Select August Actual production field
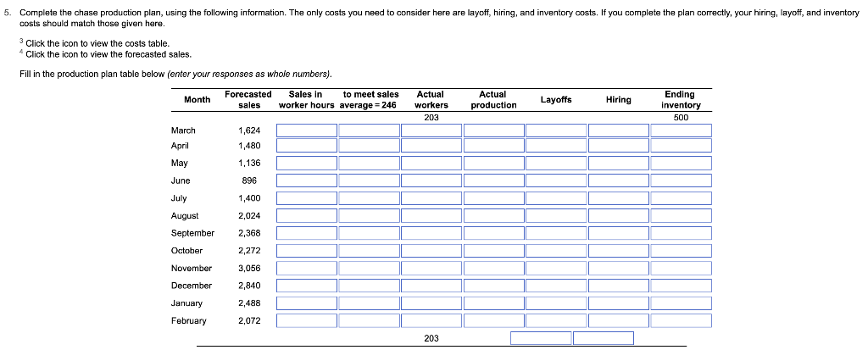 (494, 216)
